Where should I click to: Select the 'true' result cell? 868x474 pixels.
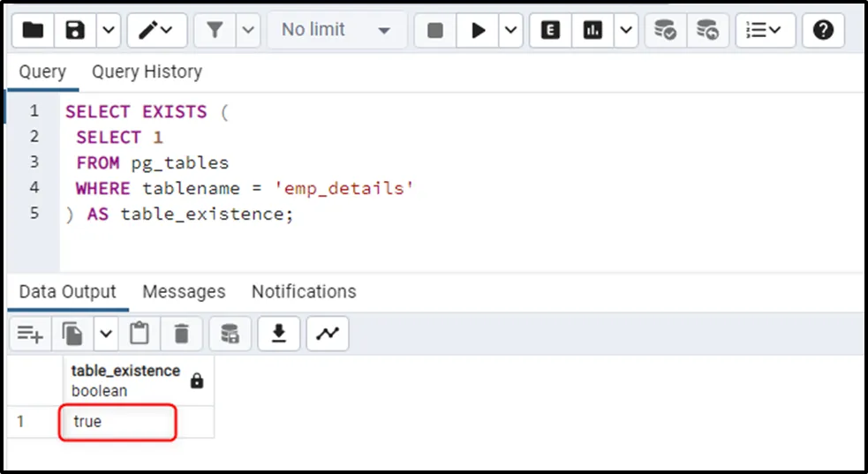pos(119,422)
